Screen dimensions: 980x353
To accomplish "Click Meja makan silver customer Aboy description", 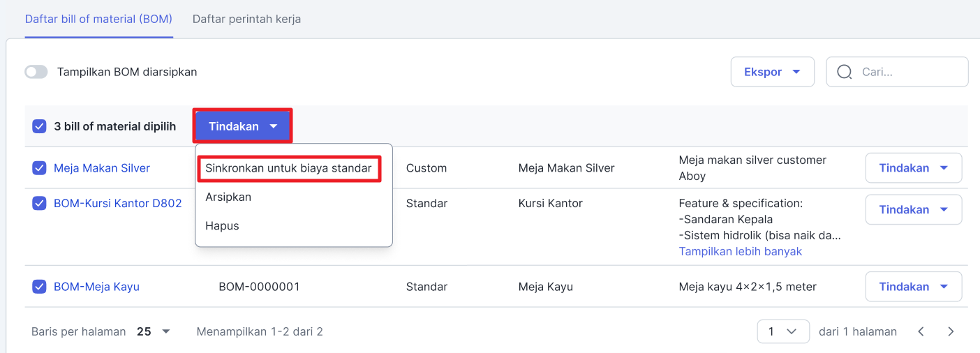I will pyautogui.click(x=752, y=168).
